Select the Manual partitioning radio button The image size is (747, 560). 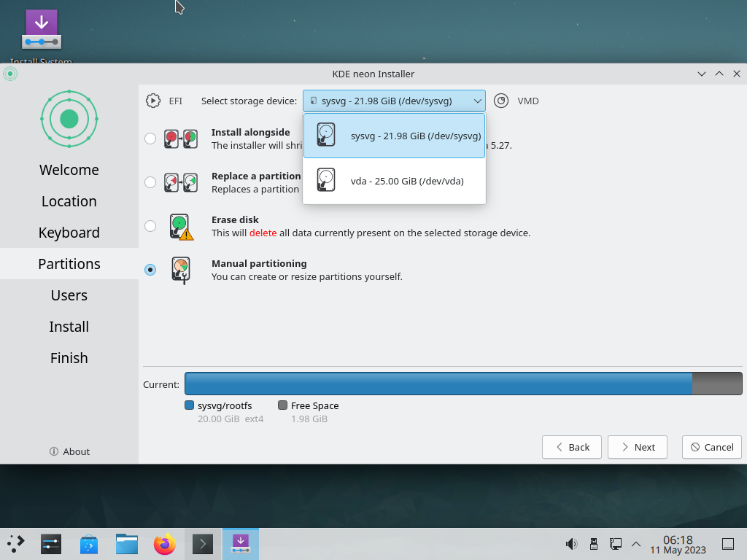[150, 270]
